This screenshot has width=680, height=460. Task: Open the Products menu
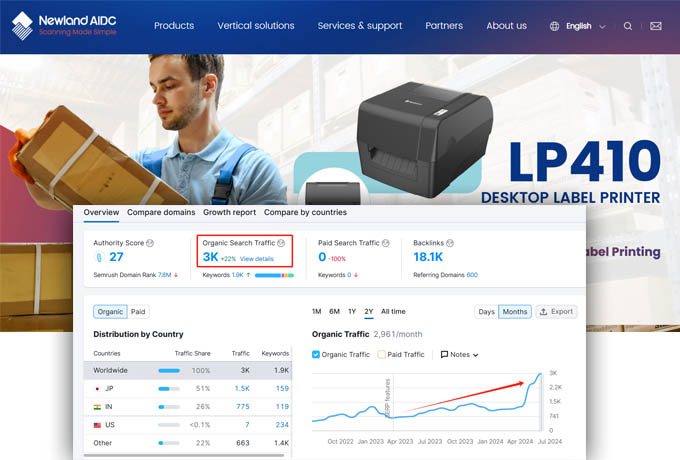pyautogui.click(x=174, y=26)
